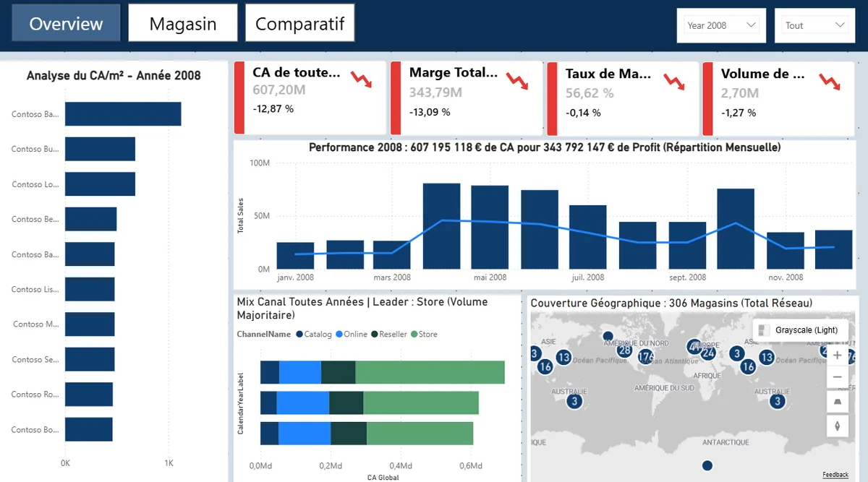Image resolution: width=868 pixels, height=482 pixels.
Task: Click the -13,09 % variation text
Action: (x=430, y=112)
